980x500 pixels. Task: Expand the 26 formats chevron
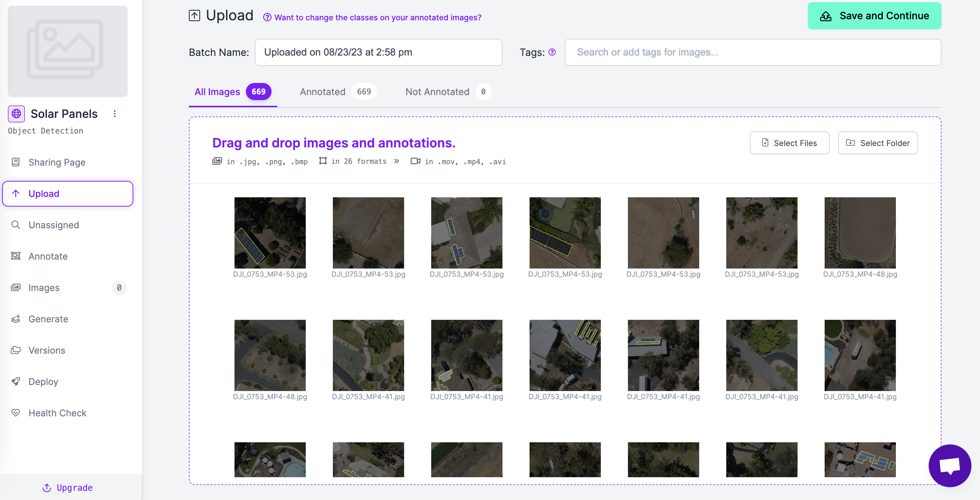click(x=396, y=161)
